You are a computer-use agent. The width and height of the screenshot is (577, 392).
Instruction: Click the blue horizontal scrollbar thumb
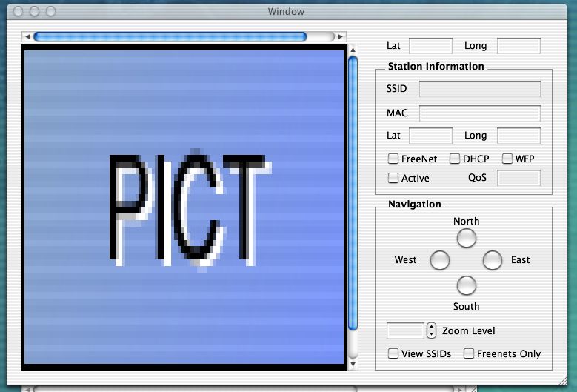(x=170, y=36)
